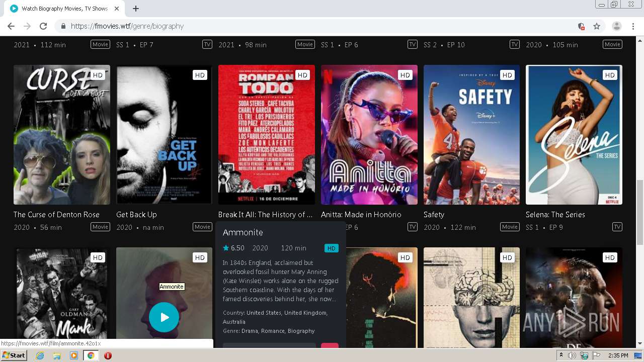Show hidden tray icons arrow

click(561, 355)
